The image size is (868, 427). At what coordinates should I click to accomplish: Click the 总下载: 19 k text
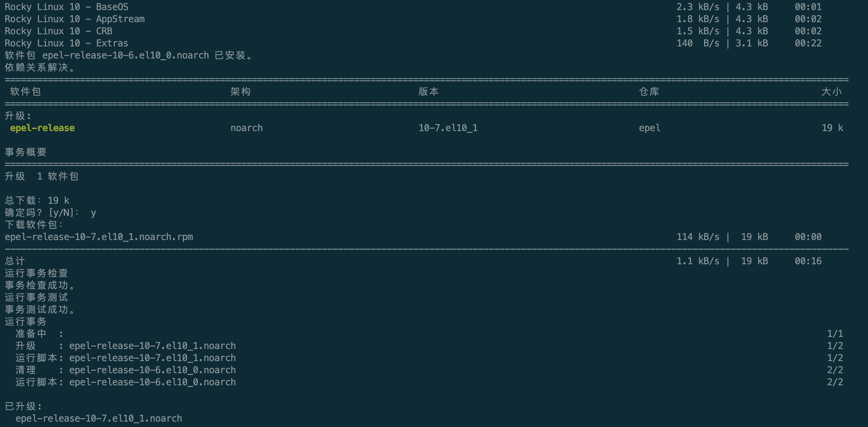[x=37, y=200]
